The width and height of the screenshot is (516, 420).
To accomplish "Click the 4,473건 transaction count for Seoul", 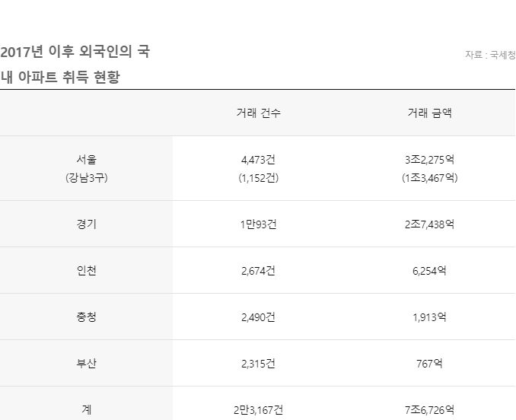I will [x=258, y=160].
